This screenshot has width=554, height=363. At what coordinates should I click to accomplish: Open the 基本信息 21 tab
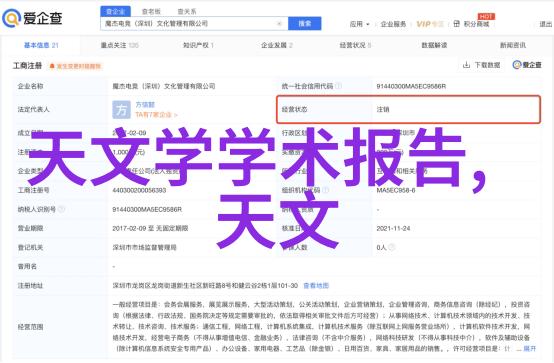(x=41, y=45)
